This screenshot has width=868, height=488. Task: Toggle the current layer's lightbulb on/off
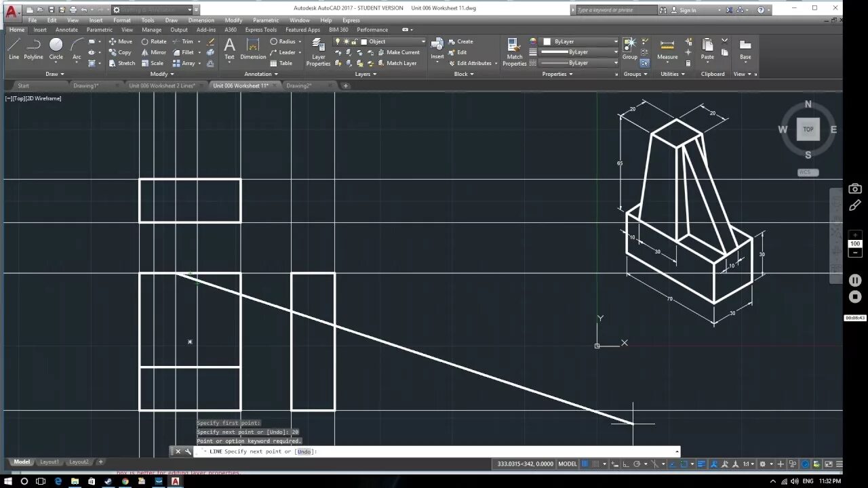pyautogui.click(x=338, y=41)
